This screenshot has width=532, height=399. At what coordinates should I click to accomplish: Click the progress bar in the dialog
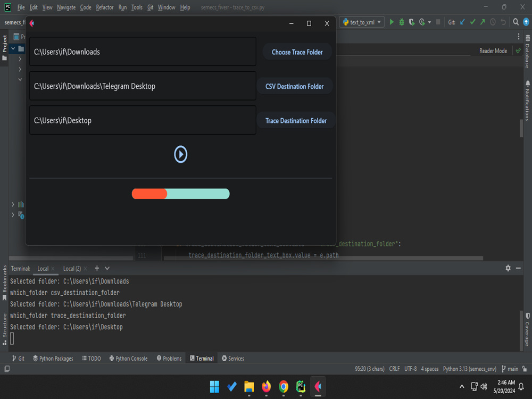(x=181, y=193)
